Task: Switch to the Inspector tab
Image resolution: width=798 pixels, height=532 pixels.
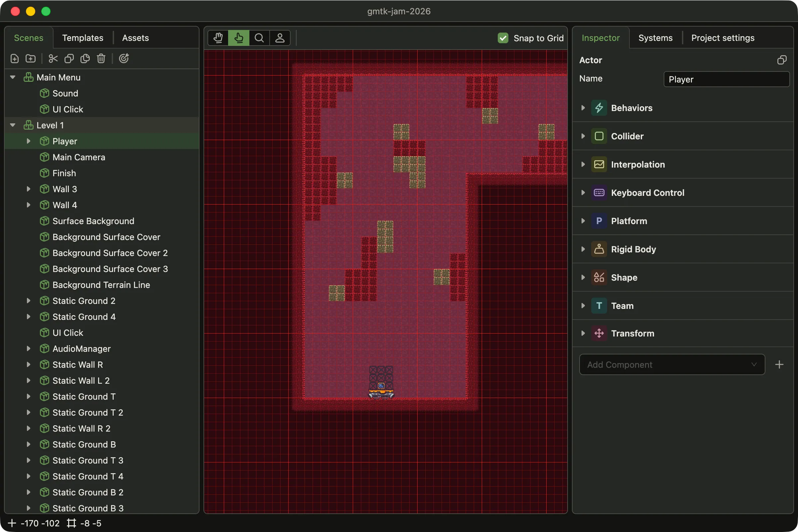Action: [600, 38]
